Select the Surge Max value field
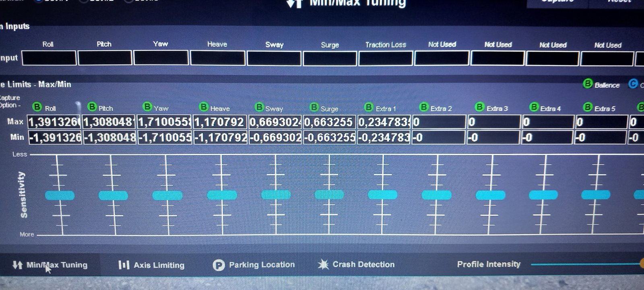Screen dimensions: 644x290 330,122
